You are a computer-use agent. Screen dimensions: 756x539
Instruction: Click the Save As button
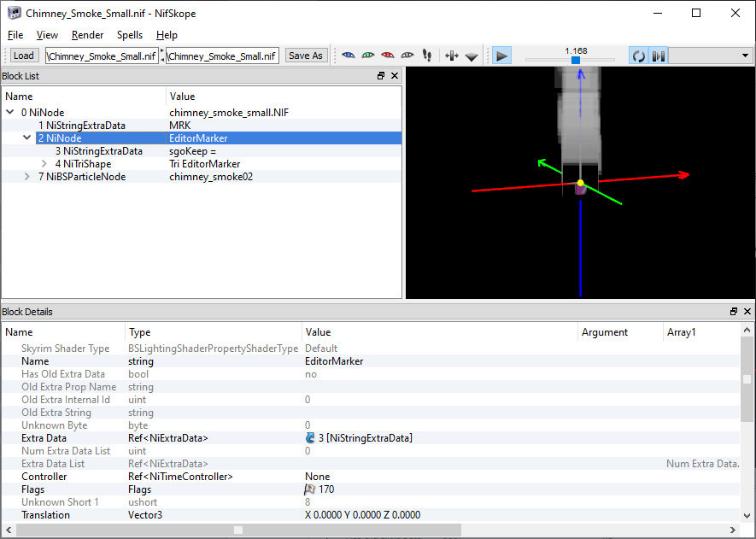[306, 56]
